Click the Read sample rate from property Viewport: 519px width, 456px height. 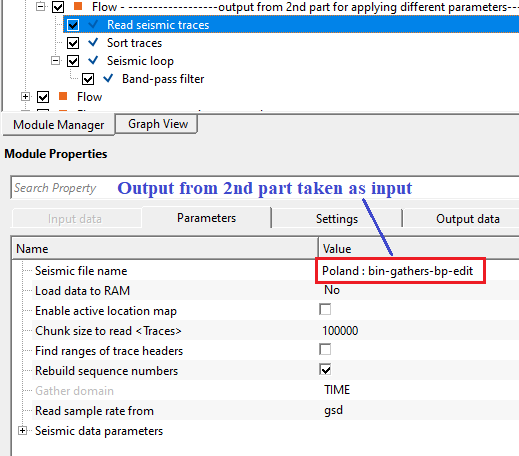tap(94, 411)
